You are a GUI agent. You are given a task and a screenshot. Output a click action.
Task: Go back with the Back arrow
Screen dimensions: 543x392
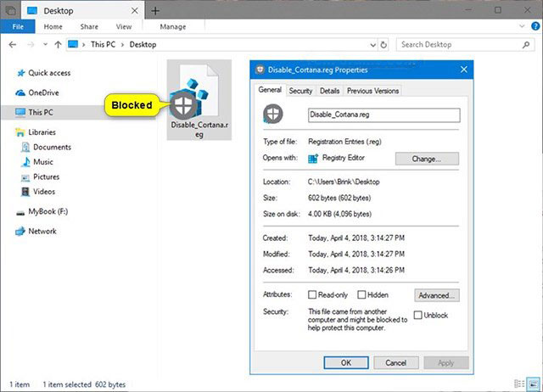[x=13, y=44]
